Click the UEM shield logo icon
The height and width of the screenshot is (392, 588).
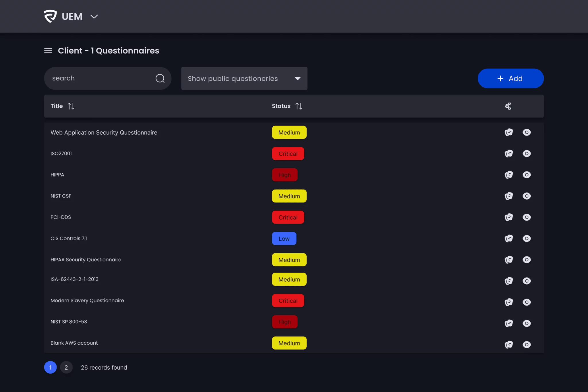pyautogui.click(x=50, y=16)
